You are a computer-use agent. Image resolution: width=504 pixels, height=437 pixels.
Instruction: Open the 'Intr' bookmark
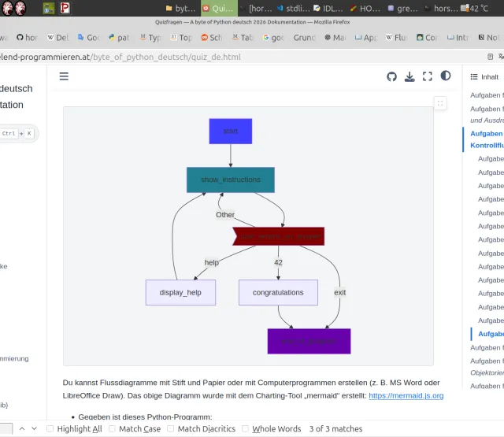pyautogui.click(x=458, y=38)
